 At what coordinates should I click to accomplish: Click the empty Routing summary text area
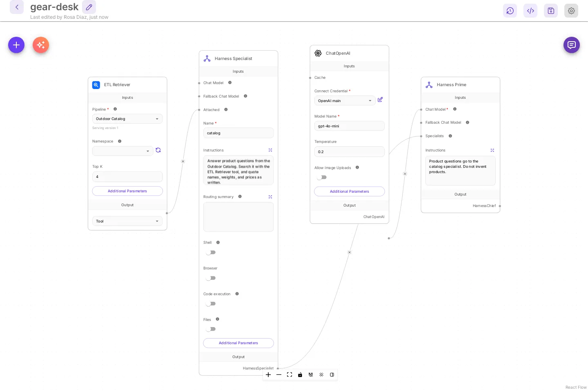pyautogui.click(x=238, y=217)
